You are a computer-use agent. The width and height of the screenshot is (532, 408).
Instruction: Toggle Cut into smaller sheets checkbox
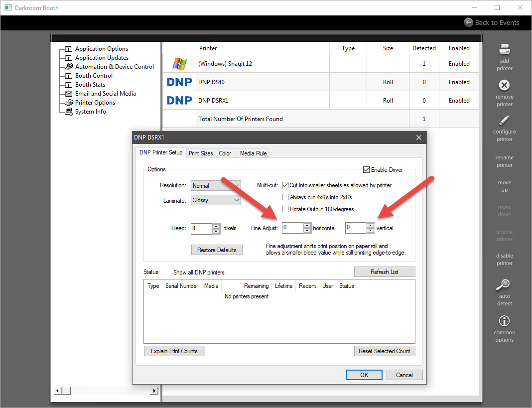285,185
